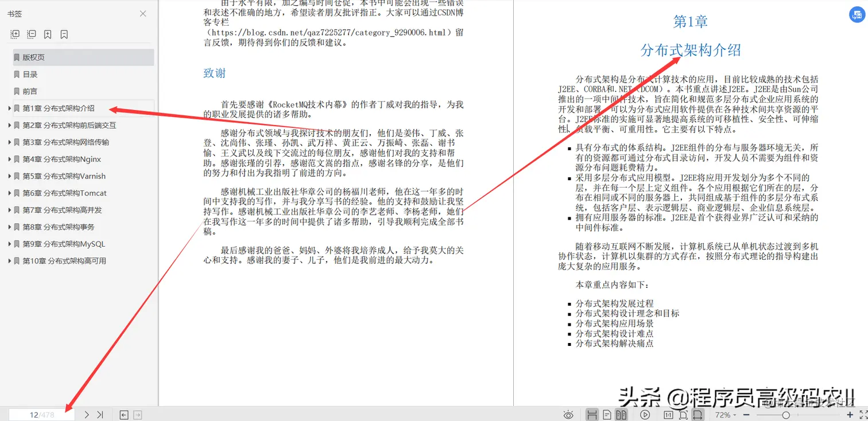Click the 致谢 heading
Viewport: 868px width, 421px height.
pos(215,73)
